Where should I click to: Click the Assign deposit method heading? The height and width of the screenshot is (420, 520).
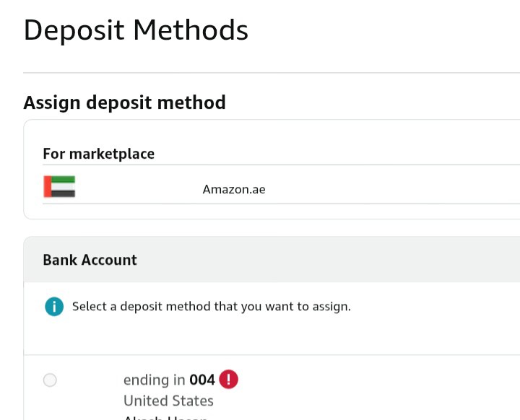tap(124, 102)
